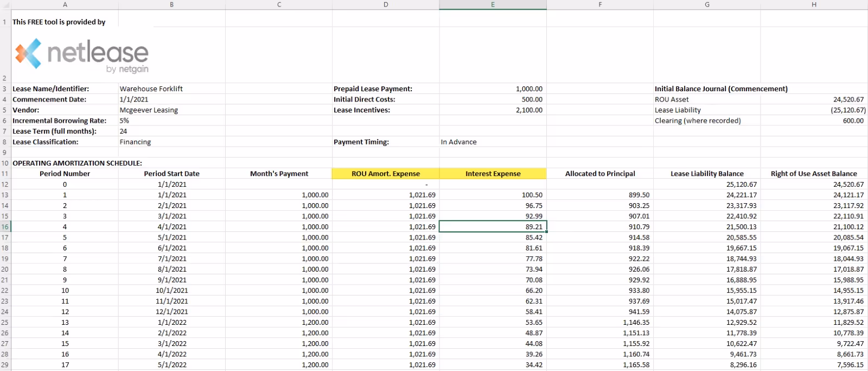Select period number 9 cell

click(x=65, y=280)
